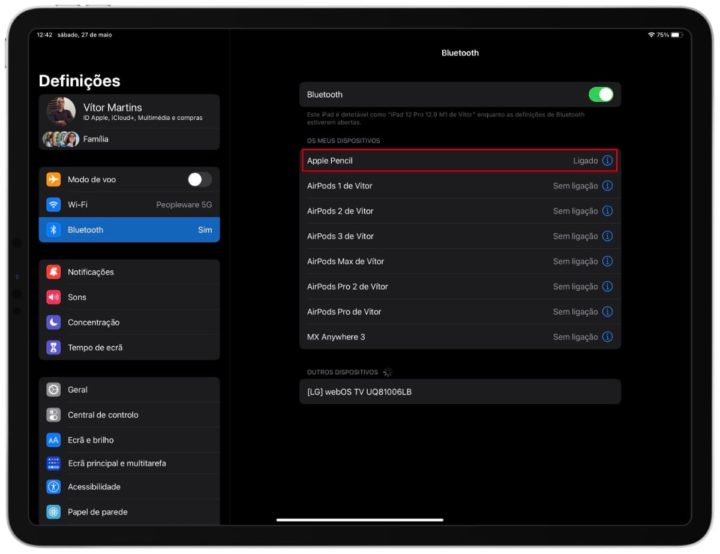Connect to AirPods 2 de Vitor
Screen dimensions: 720x554
(460, 211)
